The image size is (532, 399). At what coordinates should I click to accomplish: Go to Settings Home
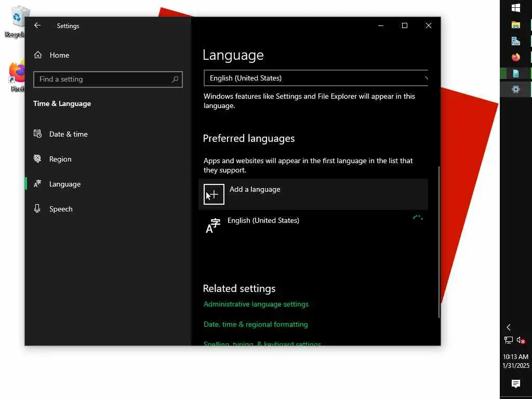(x=51, y=55)
